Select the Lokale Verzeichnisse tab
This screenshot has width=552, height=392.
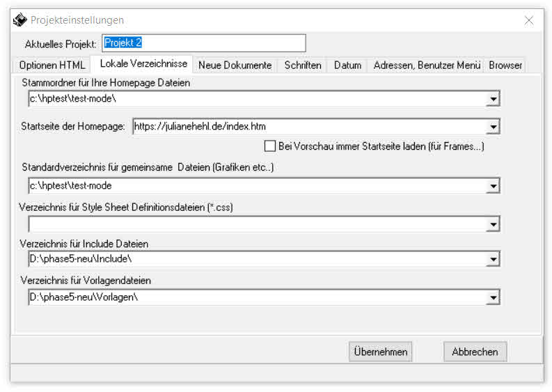(143, 64)
